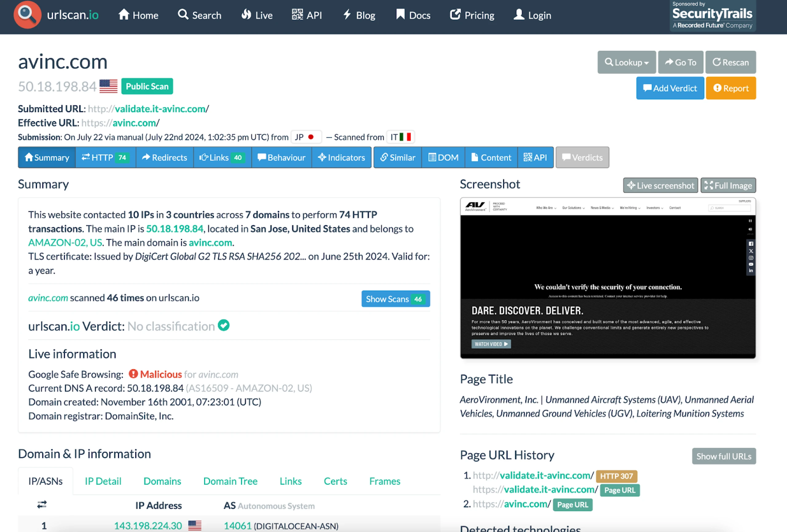Click the HTTP 307 badge
787x532 pixels.
[617, 476]
